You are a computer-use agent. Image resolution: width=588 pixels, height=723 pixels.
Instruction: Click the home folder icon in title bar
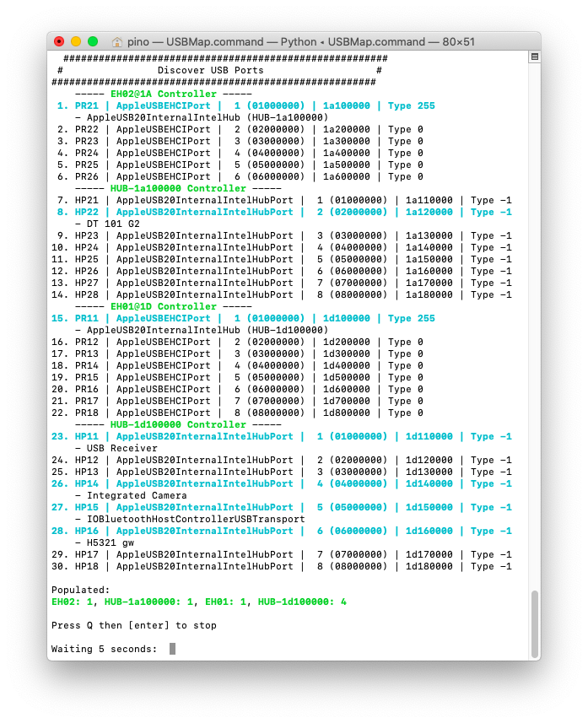click(117, 42)
